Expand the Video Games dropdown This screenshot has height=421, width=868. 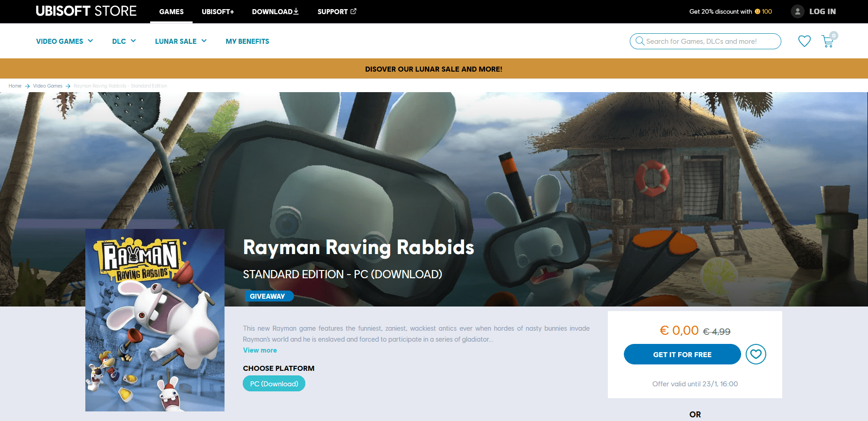(x=65, y=41)
